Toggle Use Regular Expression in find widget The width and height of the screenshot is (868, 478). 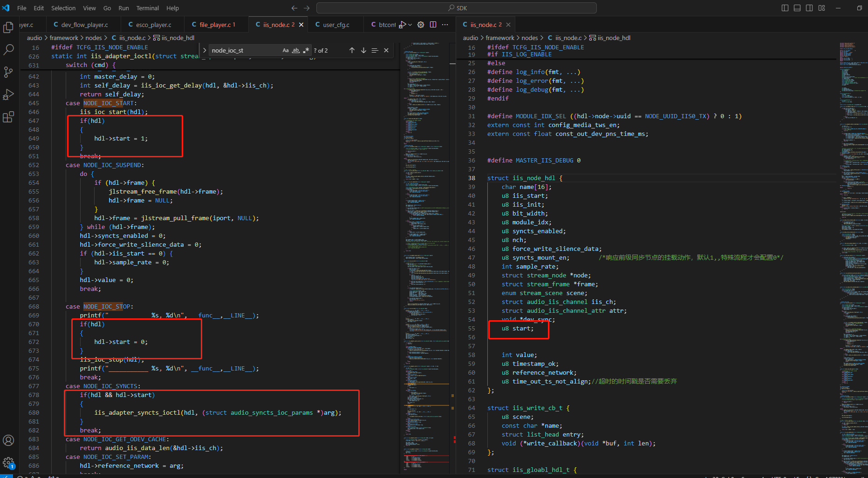pyautogui.click(x=306, y=50)
